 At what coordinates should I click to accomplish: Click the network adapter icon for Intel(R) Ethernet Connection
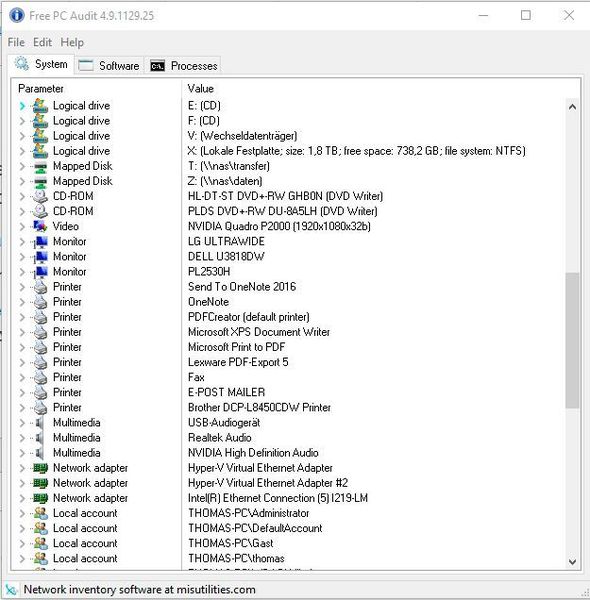click(40, 498)
